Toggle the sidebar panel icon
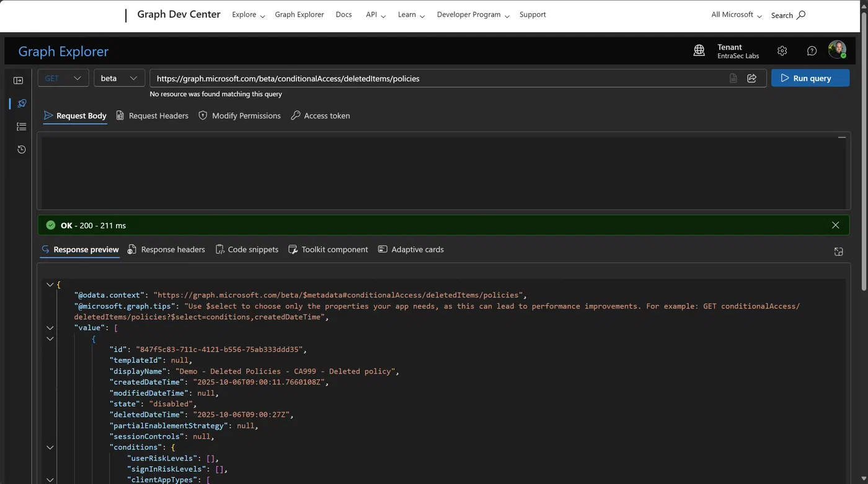 click(18, 81)
